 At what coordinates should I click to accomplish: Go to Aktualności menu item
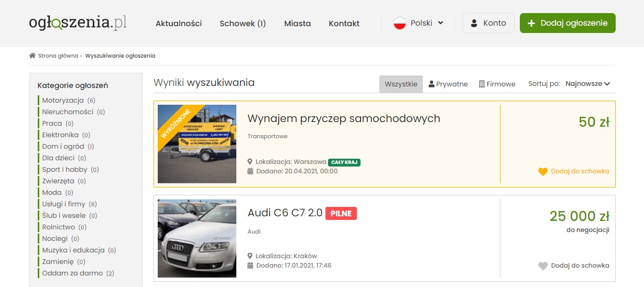click(x=179, y=23)
